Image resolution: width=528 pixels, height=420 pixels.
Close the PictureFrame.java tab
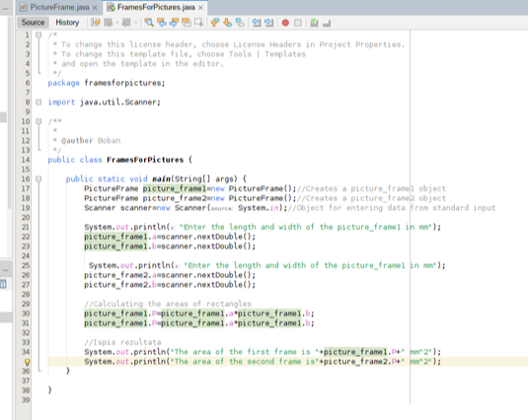[x=95, y=8]
